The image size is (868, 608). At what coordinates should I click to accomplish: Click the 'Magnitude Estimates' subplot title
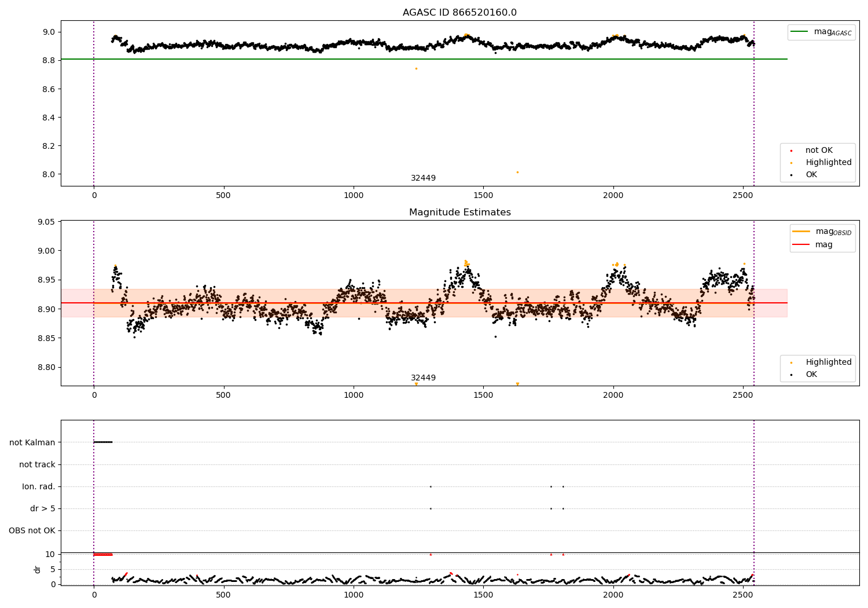pos(459,213)
